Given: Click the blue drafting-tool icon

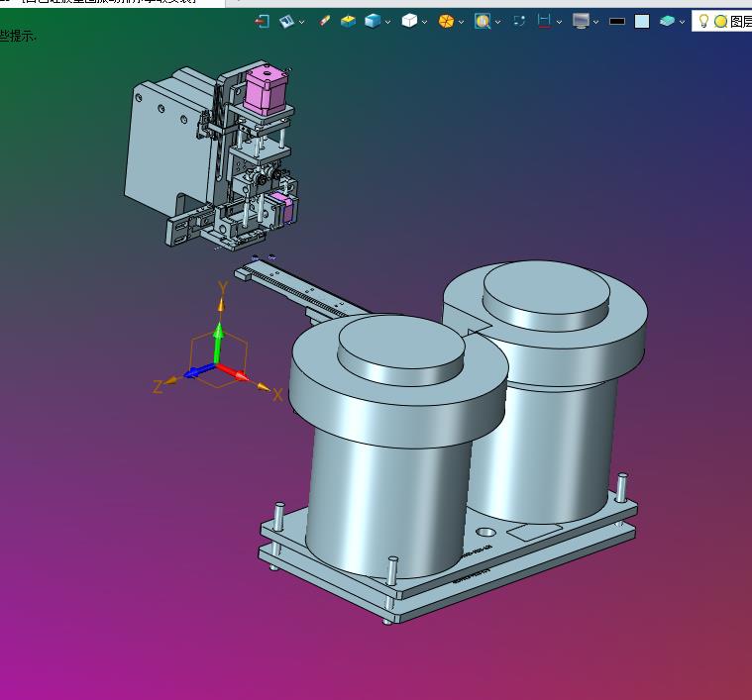Looking at the screenshot, I should pos(286,21).
